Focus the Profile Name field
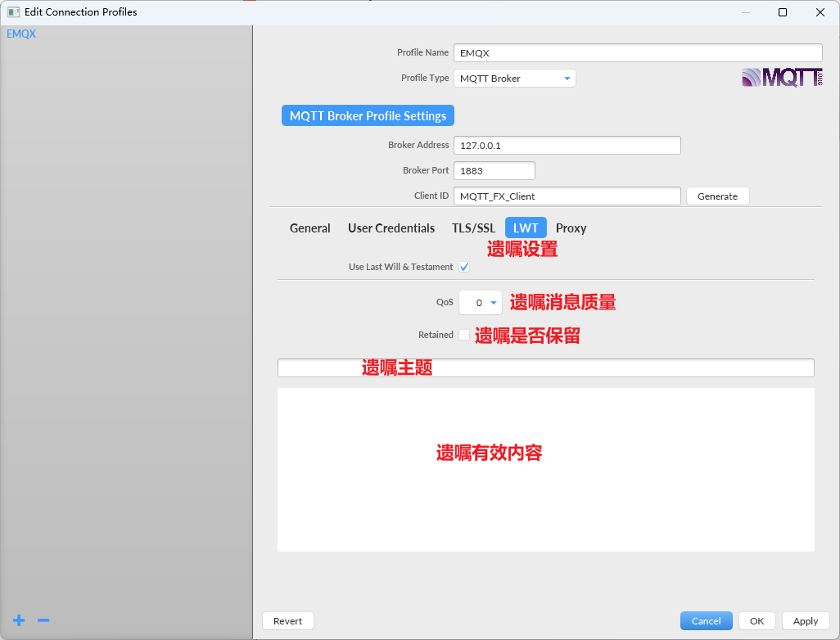Viewport: 840px width, 640px height. (x=638, y=53)
